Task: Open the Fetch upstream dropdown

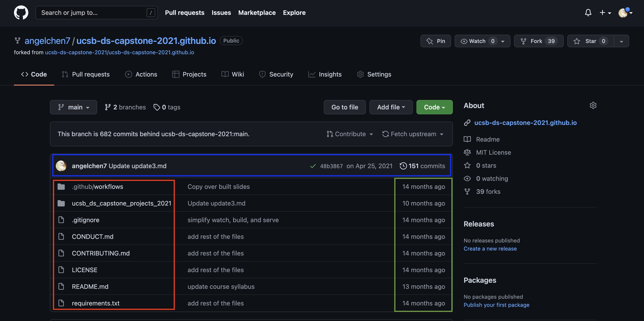Action: 413,134
